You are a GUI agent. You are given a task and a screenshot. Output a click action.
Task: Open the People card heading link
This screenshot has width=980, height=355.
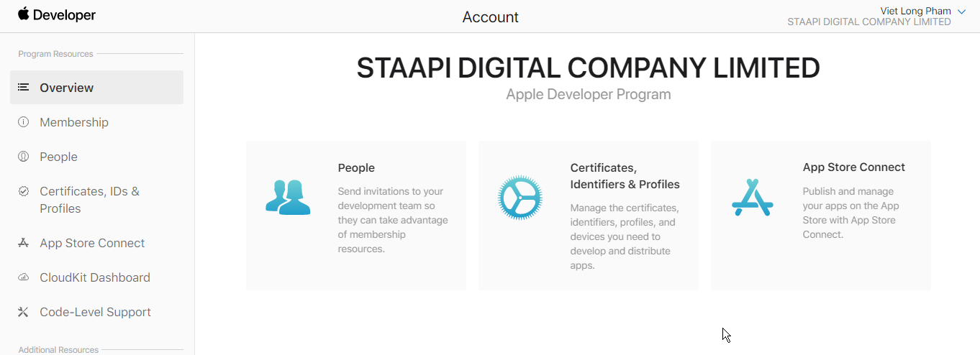pyautogui.click(x=356, y=167)
